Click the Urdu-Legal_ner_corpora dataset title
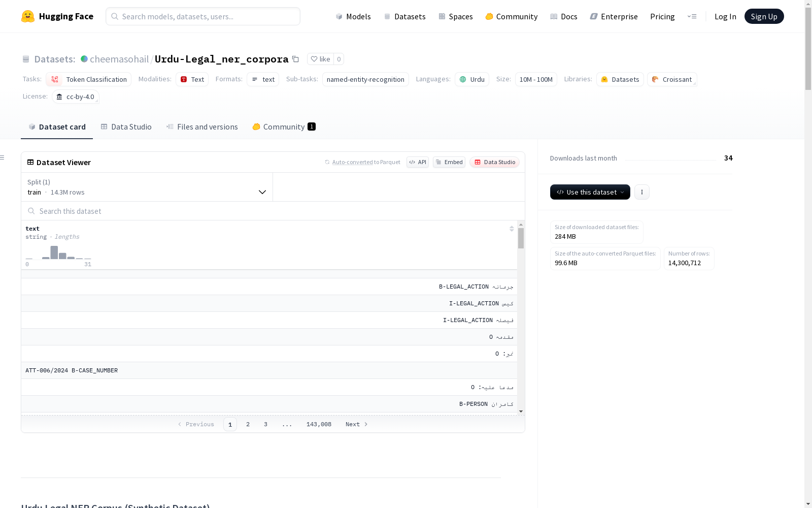 (221, 59)
